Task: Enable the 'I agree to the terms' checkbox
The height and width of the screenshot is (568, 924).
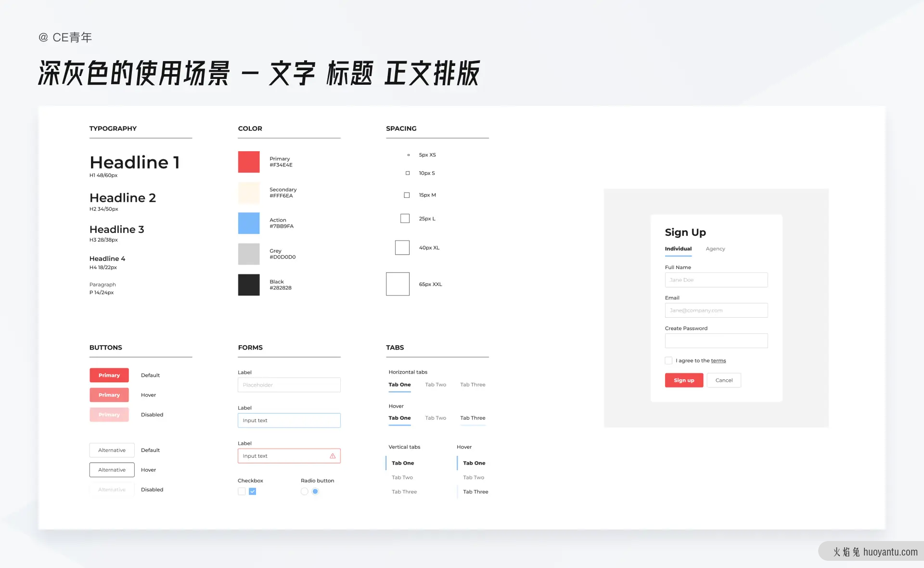Action: tap(669, 360)
